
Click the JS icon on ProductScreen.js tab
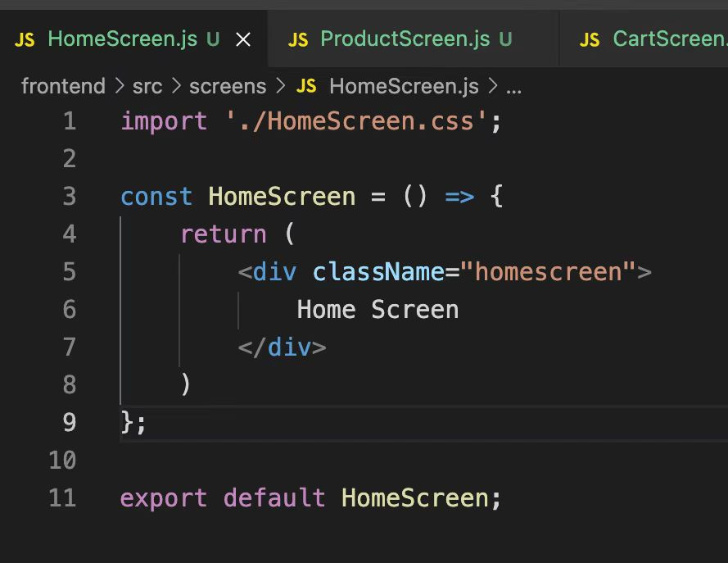pos(298,40)
